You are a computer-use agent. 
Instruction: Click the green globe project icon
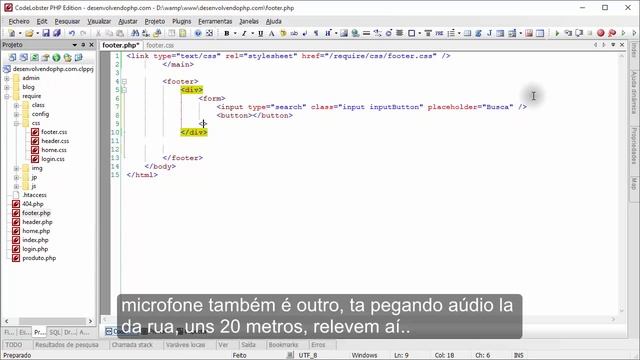click(56, 58)
